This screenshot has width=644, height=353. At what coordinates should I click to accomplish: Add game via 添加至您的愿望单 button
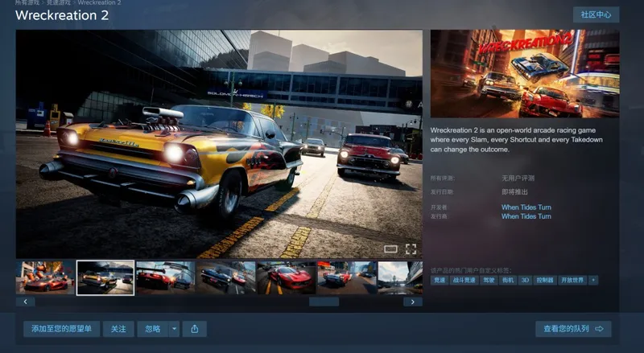click(x=62, y=329)
